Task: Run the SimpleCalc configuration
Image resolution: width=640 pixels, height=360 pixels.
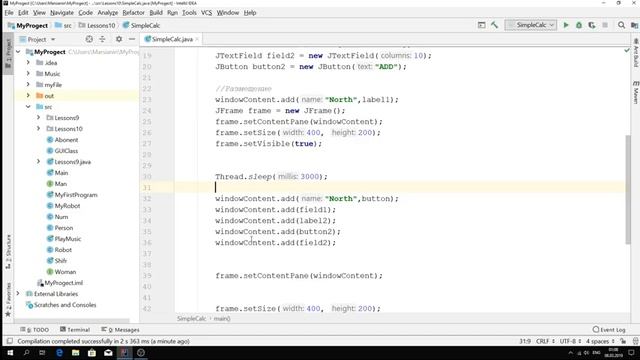Action: (566, 25)
